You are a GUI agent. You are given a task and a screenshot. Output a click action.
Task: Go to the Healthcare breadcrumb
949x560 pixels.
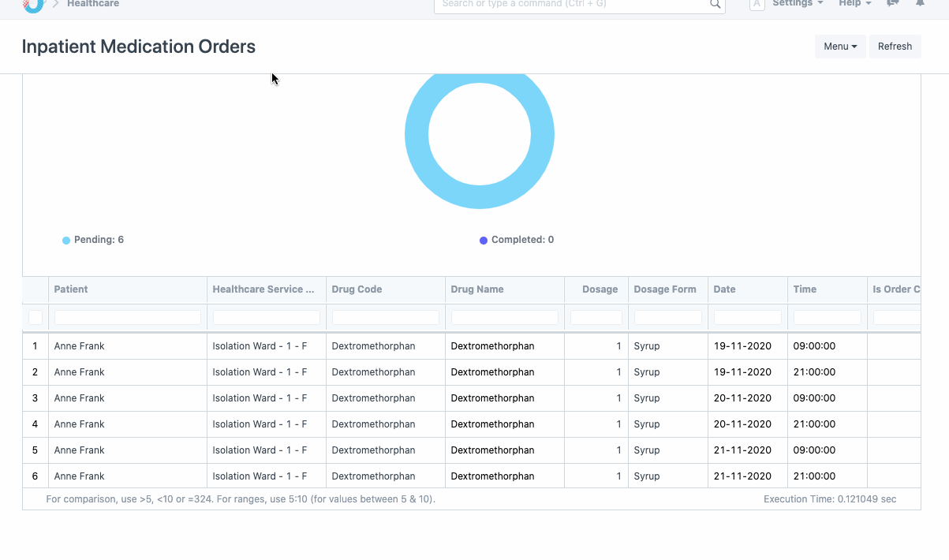pos(93,4)
